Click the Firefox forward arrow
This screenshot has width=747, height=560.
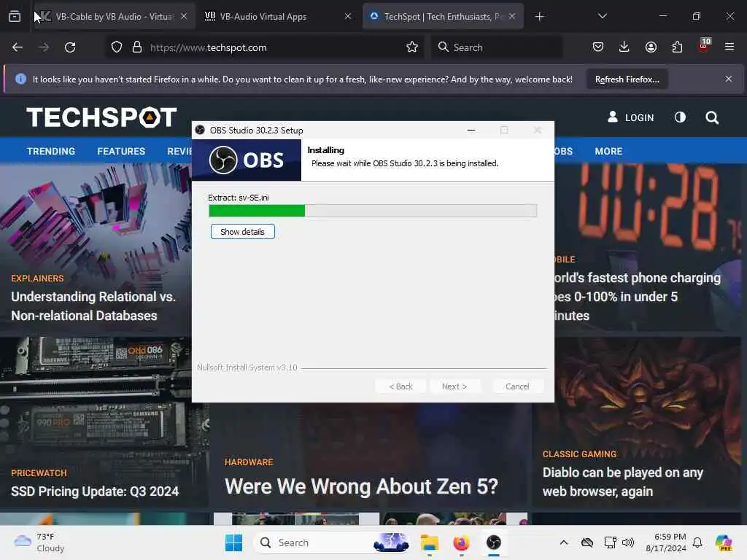click(44, 47)
